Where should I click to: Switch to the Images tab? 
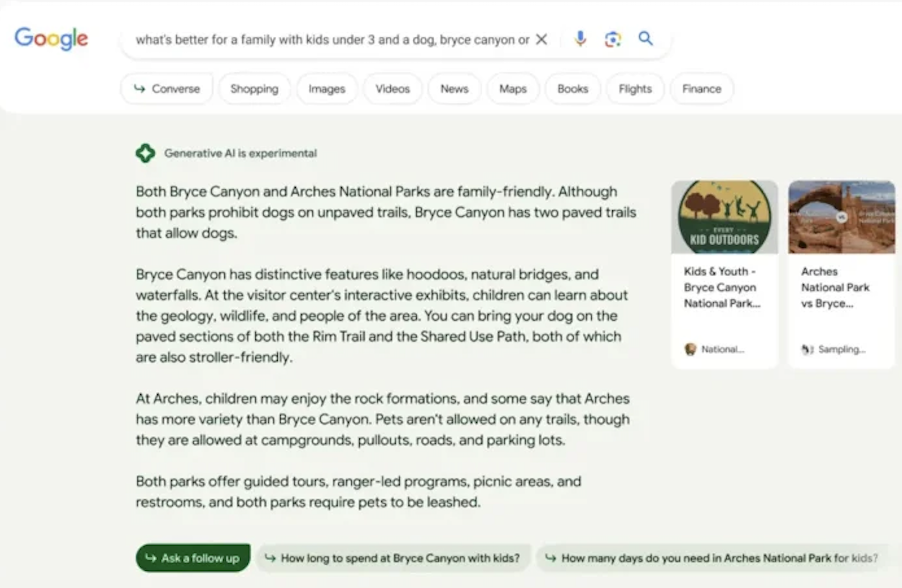327,89
